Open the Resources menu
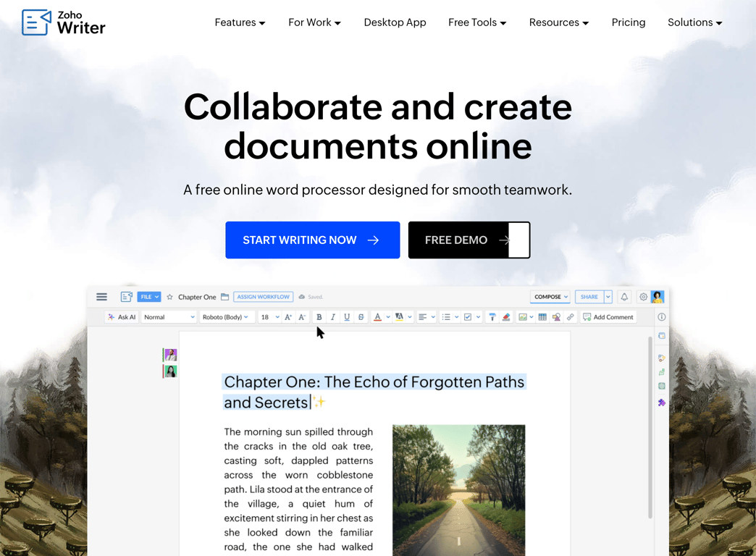The image size is (756, 556). click(558, 22)
